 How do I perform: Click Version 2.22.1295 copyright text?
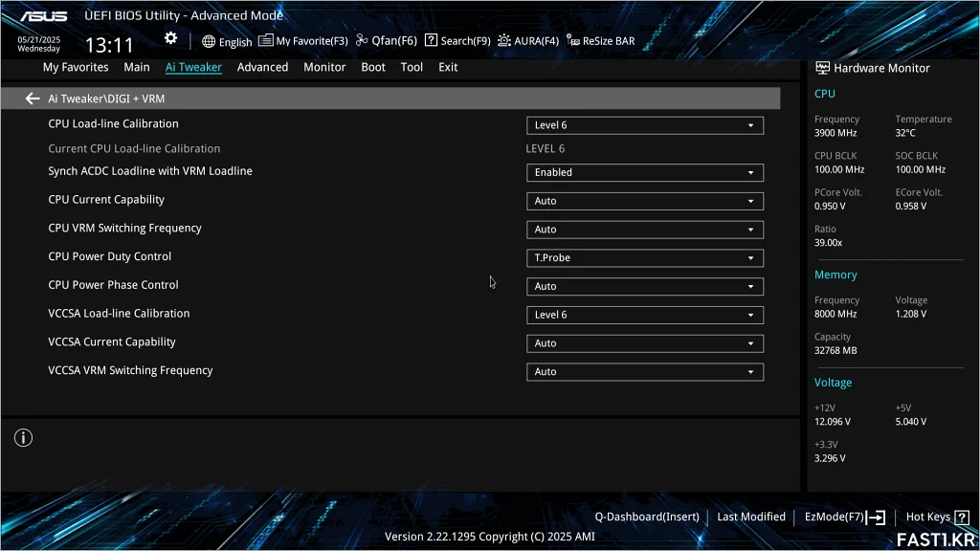click(489, 537)
